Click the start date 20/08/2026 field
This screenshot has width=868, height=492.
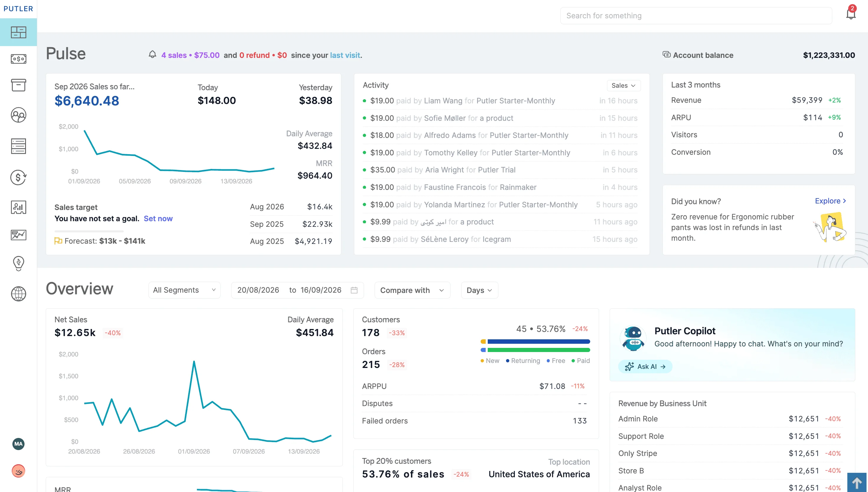click(x=258, y=290)
